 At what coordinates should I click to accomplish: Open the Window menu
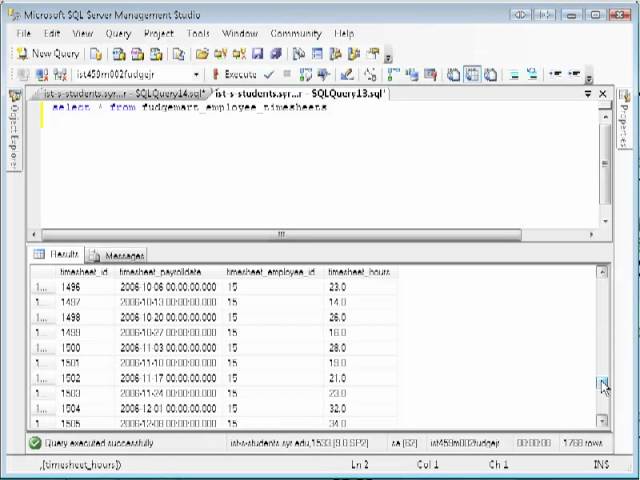pos(240,33)
